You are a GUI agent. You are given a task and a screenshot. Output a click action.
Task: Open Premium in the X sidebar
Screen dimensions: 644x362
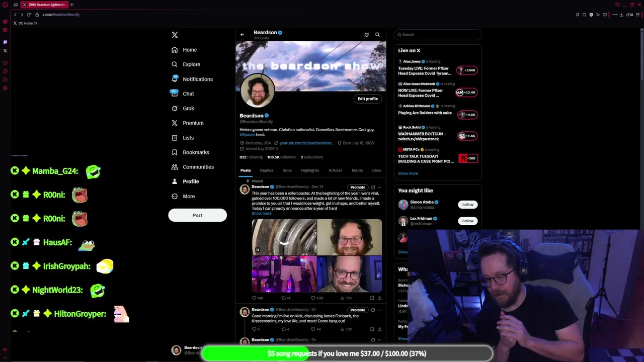187,123
